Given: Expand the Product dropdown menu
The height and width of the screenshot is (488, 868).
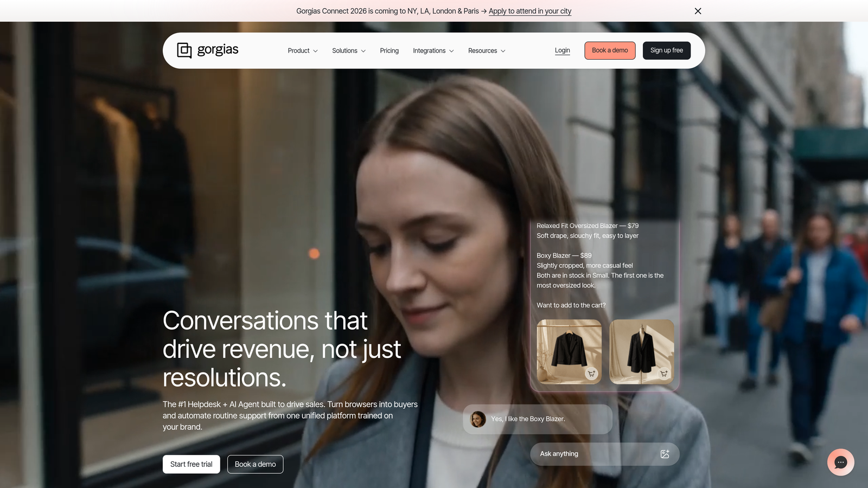Looking at the screenshot, I should pyautogui.click(x=303, y=50).
